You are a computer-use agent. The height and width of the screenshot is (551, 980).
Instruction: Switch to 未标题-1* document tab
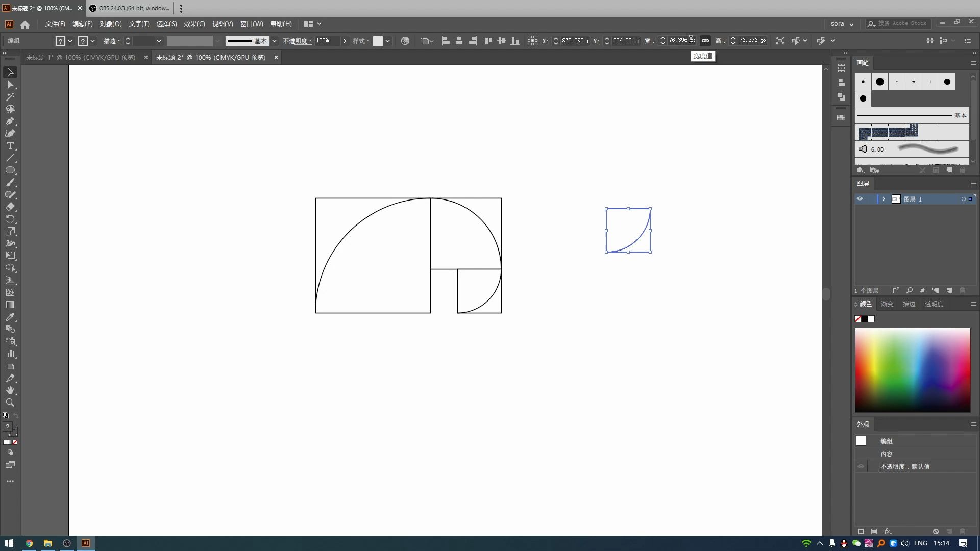click(81, 58)
